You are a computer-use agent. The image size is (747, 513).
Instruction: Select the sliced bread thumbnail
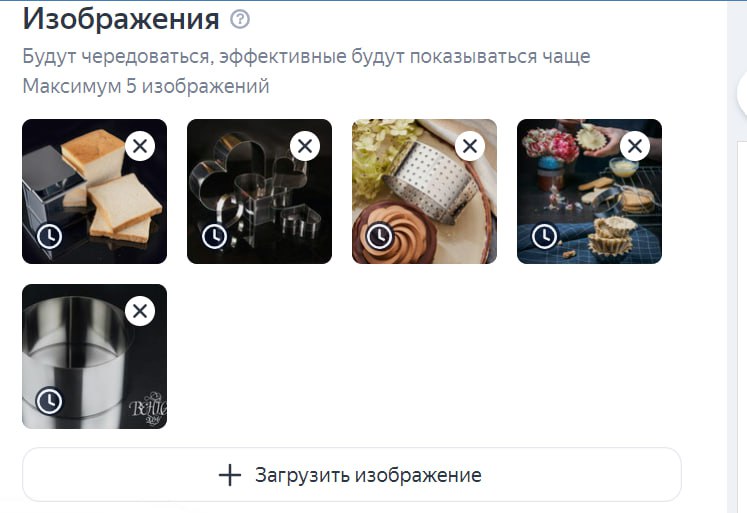pyautogui.click(x=94, y=191)
